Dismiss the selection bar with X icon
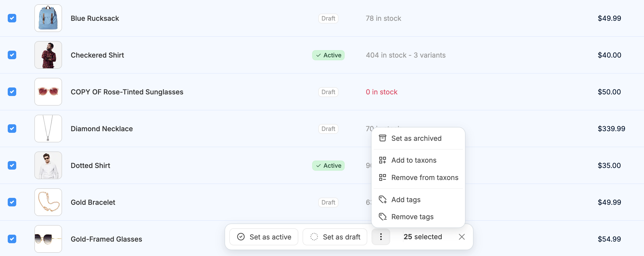 pyautogui.click(x=462, y=237)
